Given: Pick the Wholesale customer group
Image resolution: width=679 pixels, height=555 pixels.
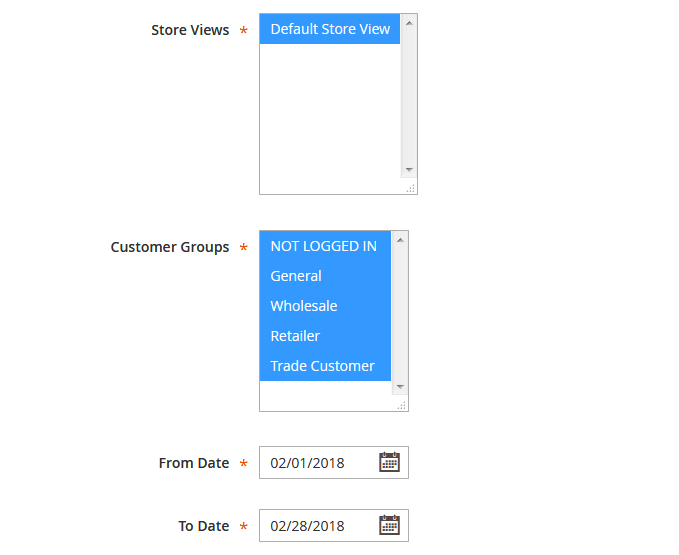Looking at the screenshot, I should [304, 306].
